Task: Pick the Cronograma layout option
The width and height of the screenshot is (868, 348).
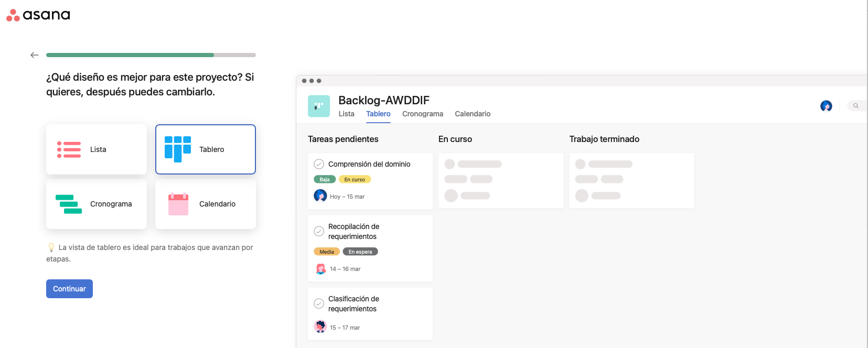Action: pyautogui.click(x=97, y=204)
